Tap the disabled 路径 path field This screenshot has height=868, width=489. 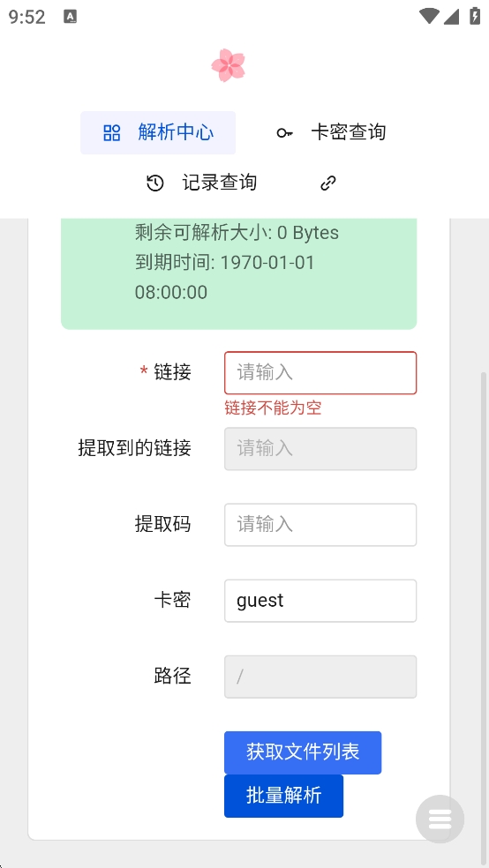click(320, 677)
